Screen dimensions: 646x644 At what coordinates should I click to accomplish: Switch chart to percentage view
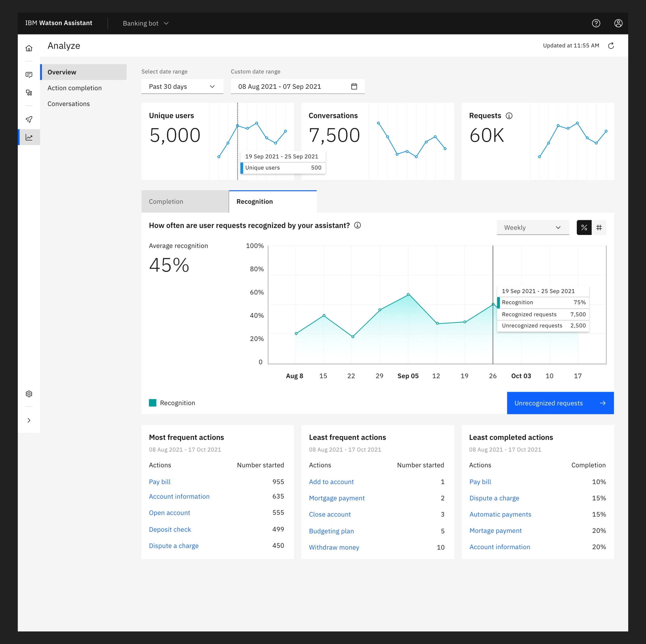[x=584, y=227]
